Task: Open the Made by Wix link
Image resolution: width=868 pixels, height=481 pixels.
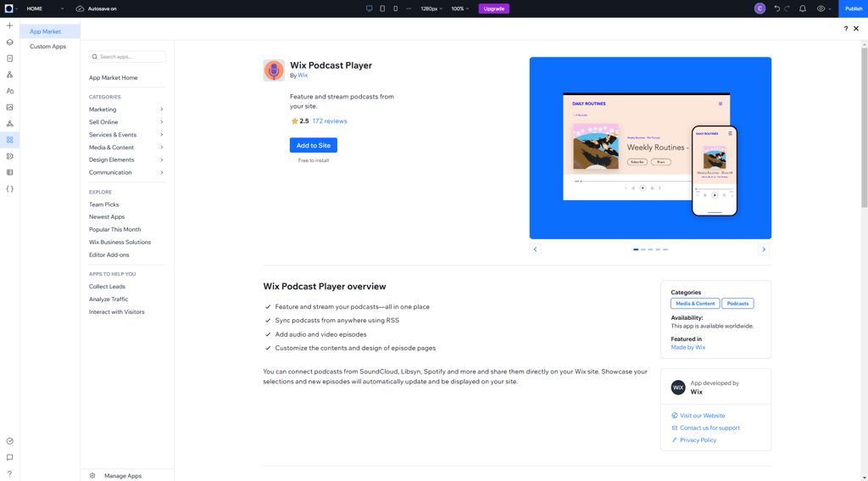Action: coord(688,348)
